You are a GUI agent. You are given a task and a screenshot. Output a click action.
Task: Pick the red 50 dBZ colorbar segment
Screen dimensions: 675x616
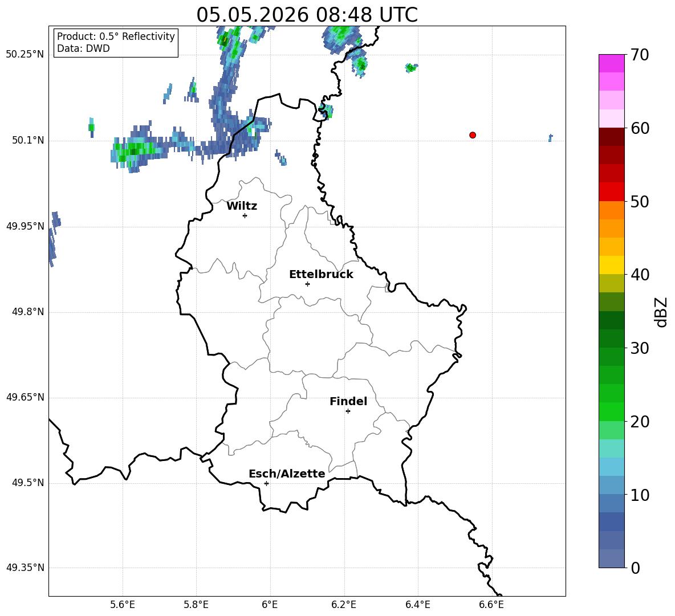coord(612,192)
